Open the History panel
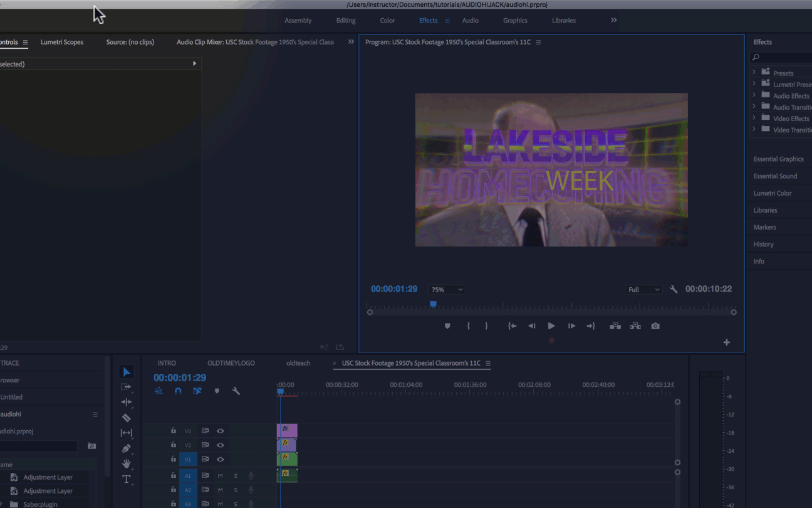Image resolution: width=812 pixels, height=508 pixels. click(764, 245)
